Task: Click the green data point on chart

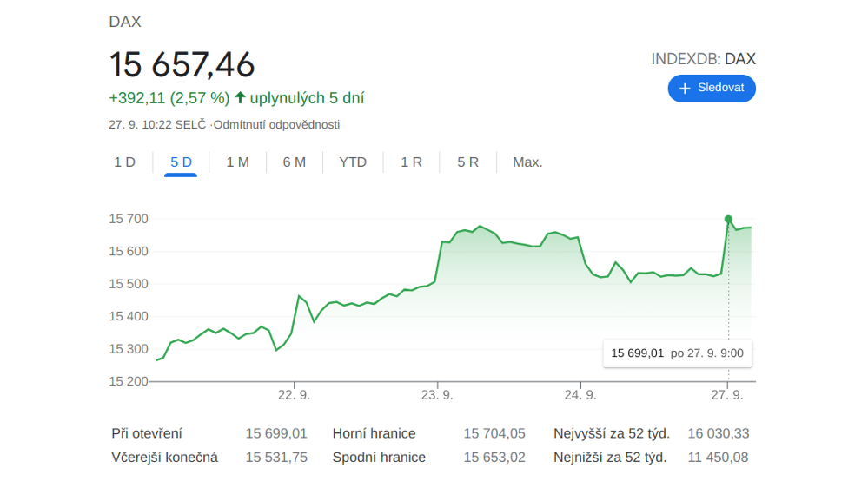Action: pyautogui.click(x=728, y=219)
